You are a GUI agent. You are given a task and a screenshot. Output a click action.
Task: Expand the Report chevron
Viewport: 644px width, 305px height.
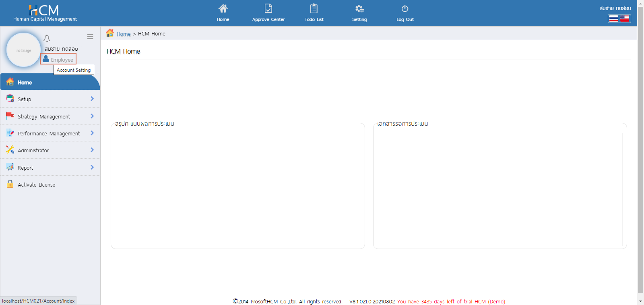coord(92,167)
